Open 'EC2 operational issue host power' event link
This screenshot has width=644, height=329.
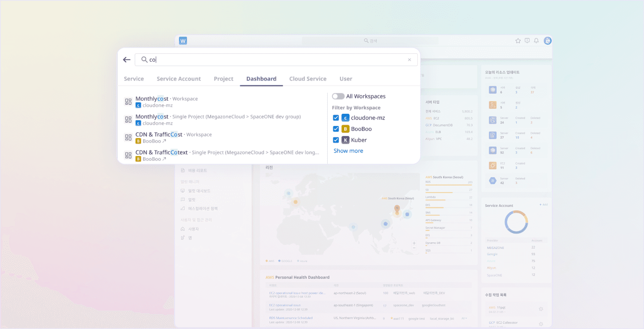pos(297,293)
